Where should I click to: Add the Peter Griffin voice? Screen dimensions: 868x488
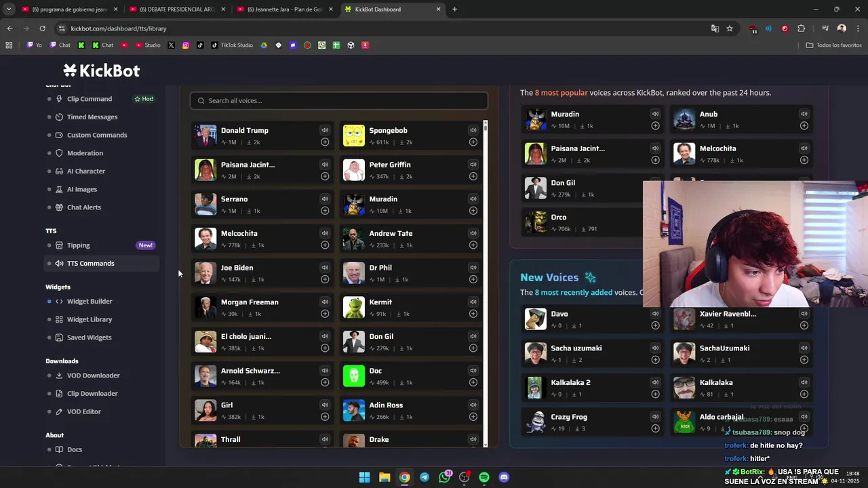pyautogui.click(x=473, y=176)
